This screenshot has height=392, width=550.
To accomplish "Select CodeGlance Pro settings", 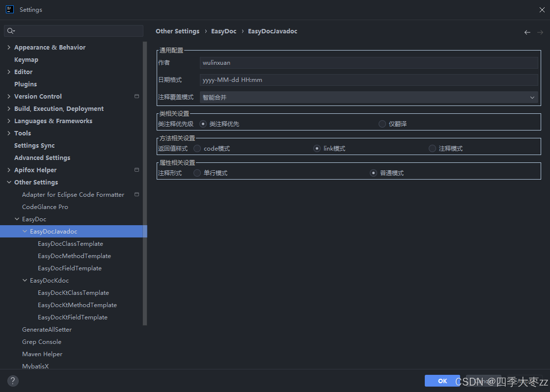I will point(45,207).
